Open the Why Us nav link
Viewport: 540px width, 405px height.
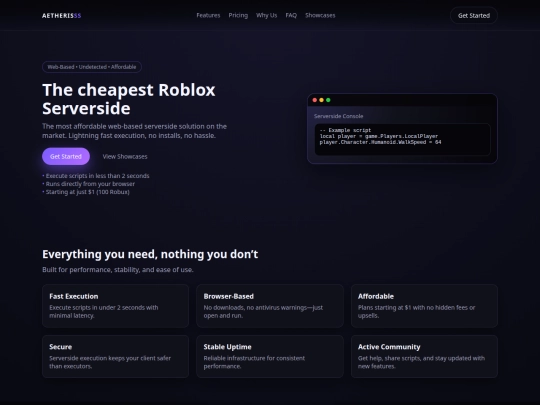(x=266, y=15)
